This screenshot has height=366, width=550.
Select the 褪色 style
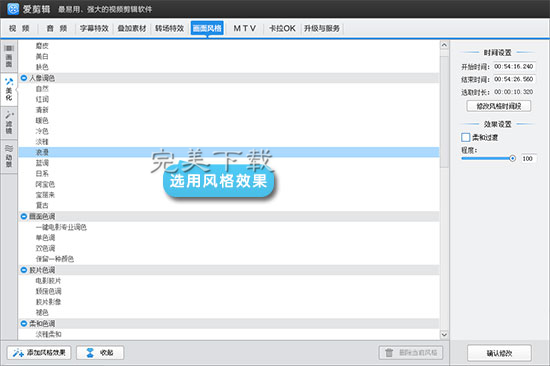tap(42, 312)
